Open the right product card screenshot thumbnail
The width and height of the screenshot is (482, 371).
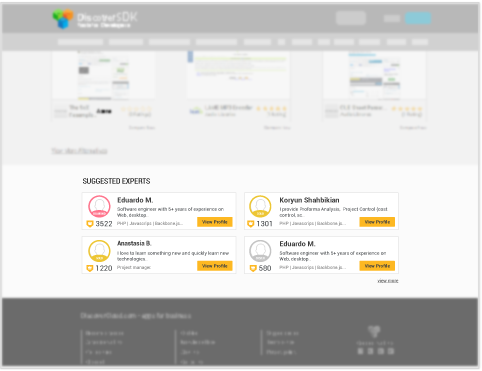pos(374,74)
